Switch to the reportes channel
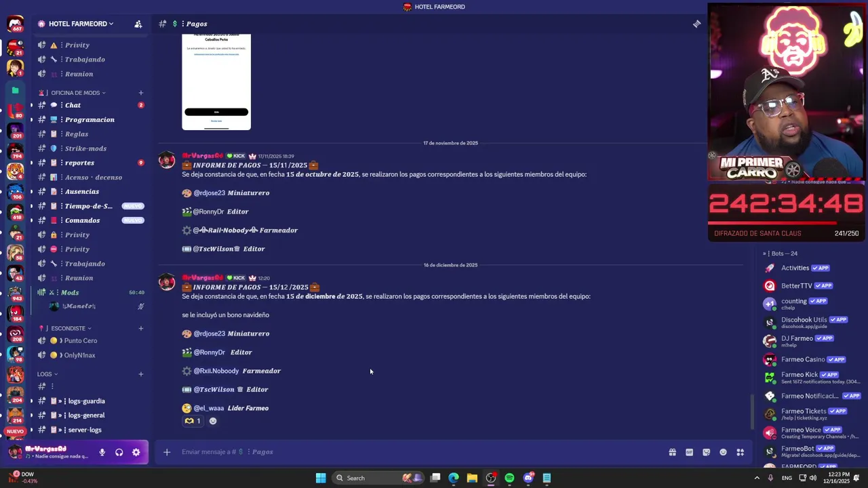Screen dimensions: 868x488 click(x=90, y=163)
